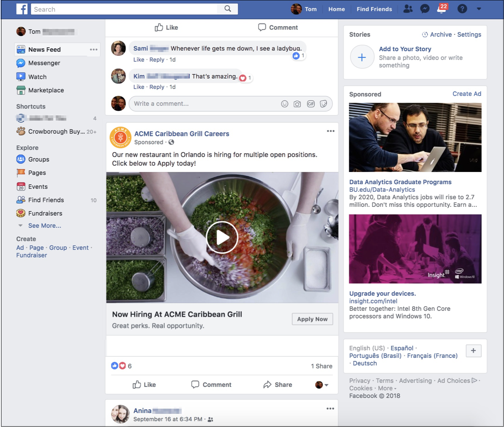Share the ACME Caribbean Grill post
Image resolution: width=504 pixels, height=427 pixels.
click(278, 385)
